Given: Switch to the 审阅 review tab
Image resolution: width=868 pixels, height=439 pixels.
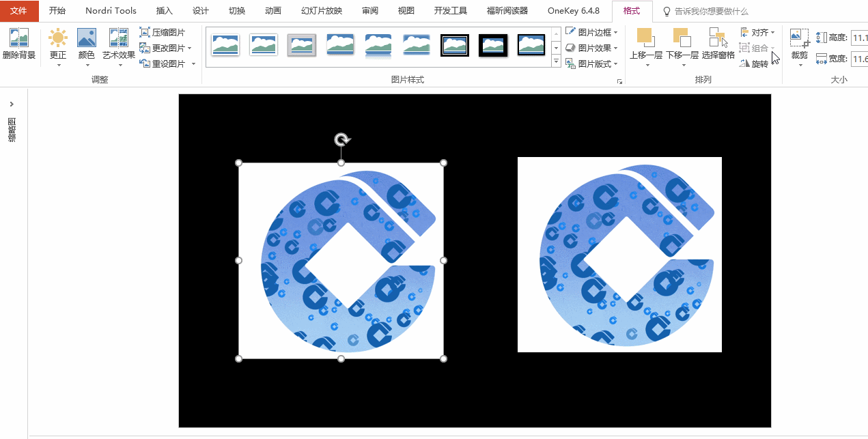Looking at the screenshot, I should coord(370,11).
